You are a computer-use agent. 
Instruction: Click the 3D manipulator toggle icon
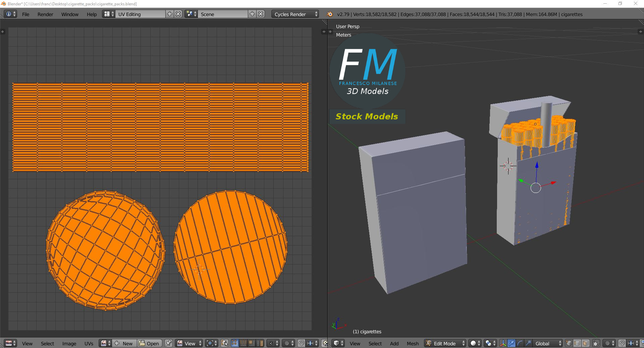coord(503,343)
